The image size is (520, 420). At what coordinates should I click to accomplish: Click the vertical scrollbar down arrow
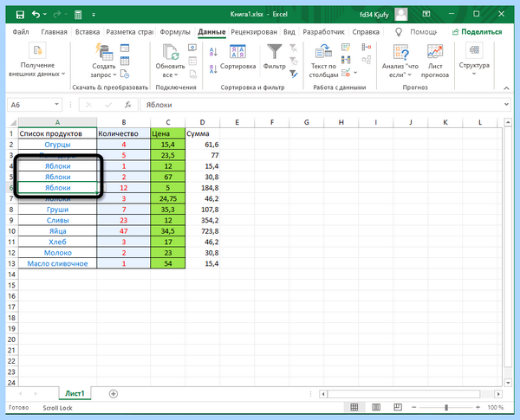[508, 383]
